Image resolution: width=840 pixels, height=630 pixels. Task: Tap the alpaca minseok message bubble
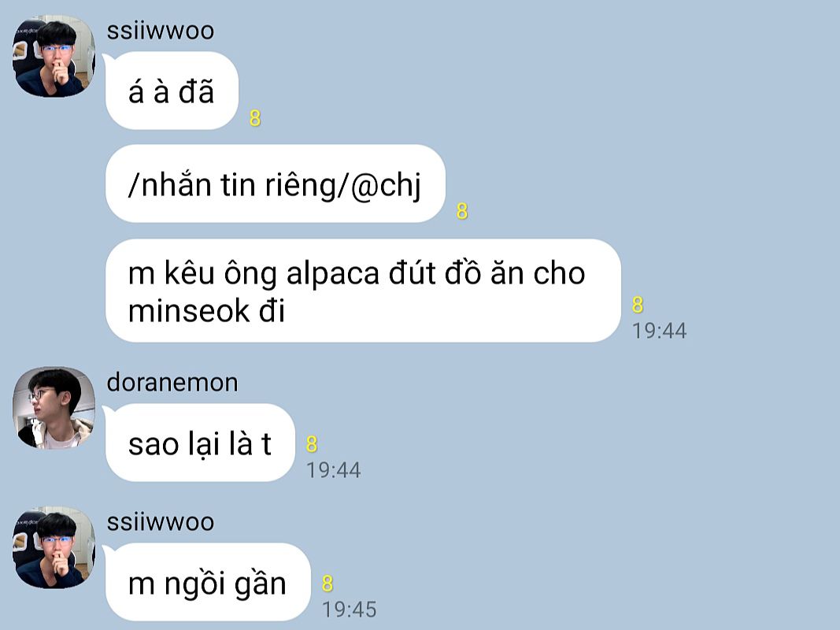click(363, 291)
